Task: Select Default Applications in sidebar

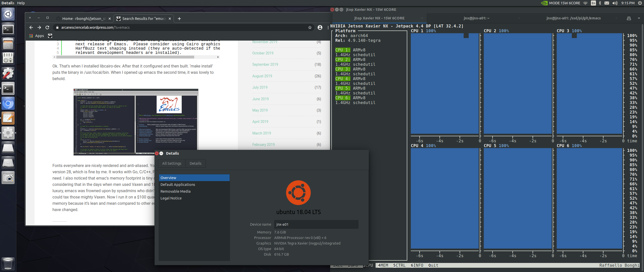Action: tap(194, 185)
